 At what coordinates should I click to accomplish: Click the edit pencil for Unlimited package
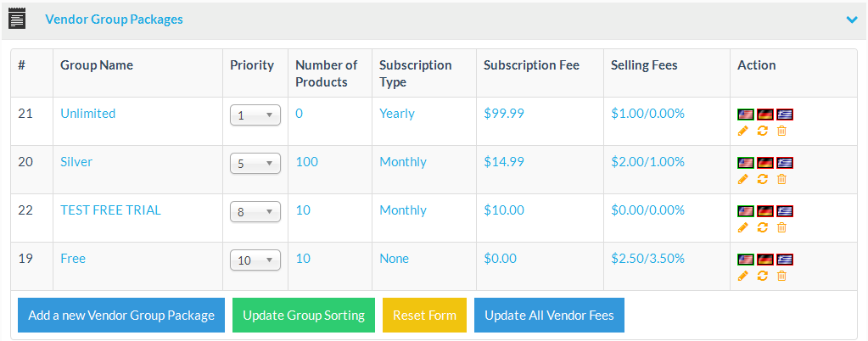[743, 131]
